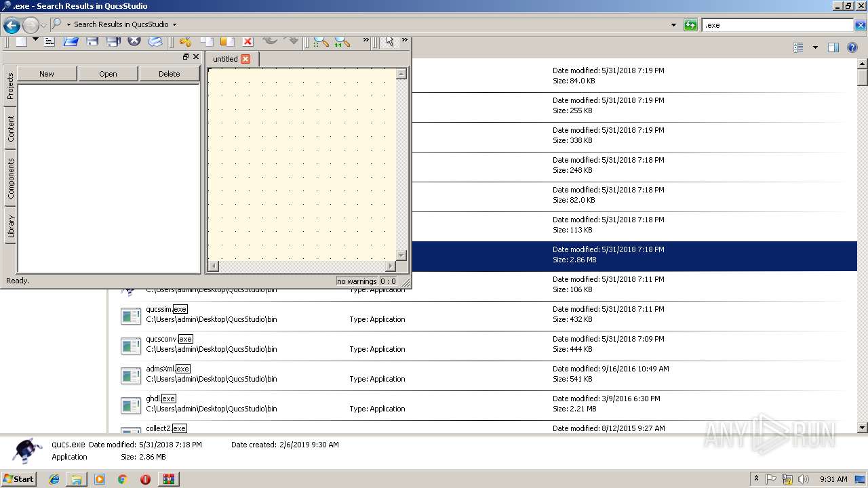Select the qucssim.exe file row
The height and width of the screenshot is (488, 868).
pyautogui.click(x=483, y=317)
